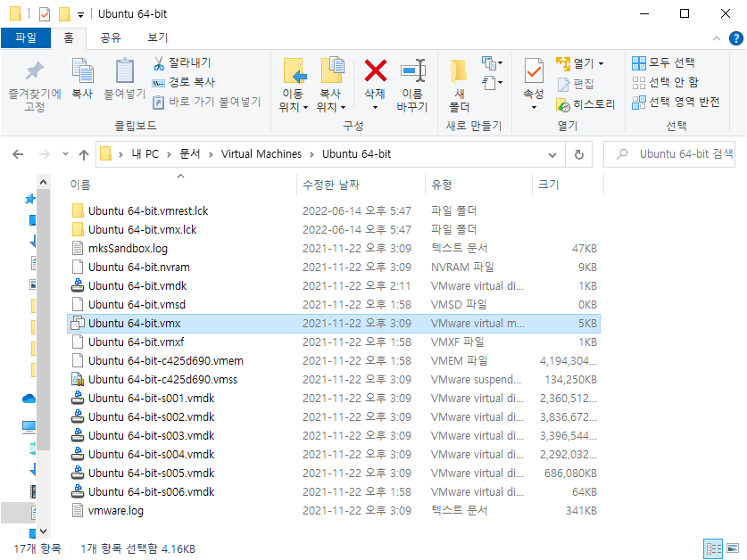Paste shortcut with 바로 가기 붙여넣기
Viewport: 747px width, 560px height.
coord(206,102)
